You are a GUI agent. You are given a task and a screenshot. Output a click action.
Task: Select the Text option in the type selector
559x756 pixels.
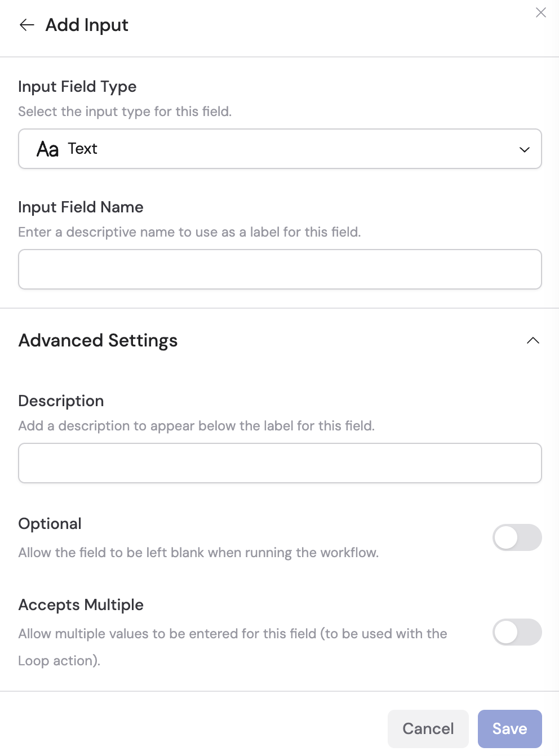[82, 149]
